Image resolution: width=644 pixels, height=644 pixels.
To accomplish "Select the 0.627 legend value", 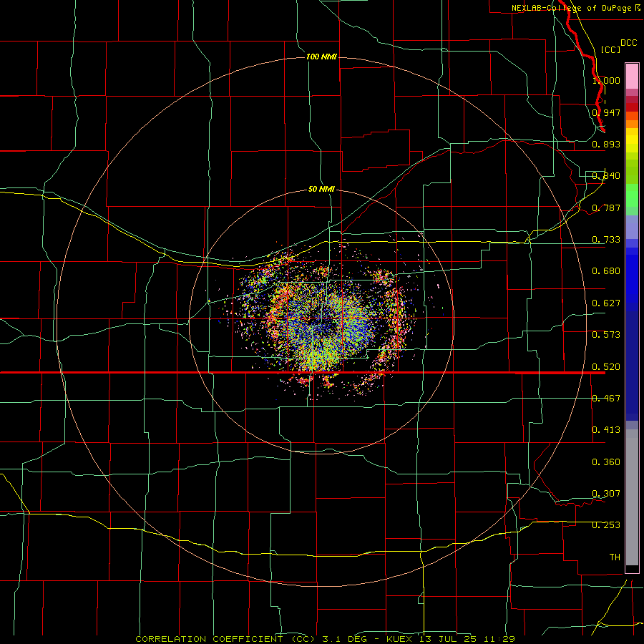I will coord(606,303).
